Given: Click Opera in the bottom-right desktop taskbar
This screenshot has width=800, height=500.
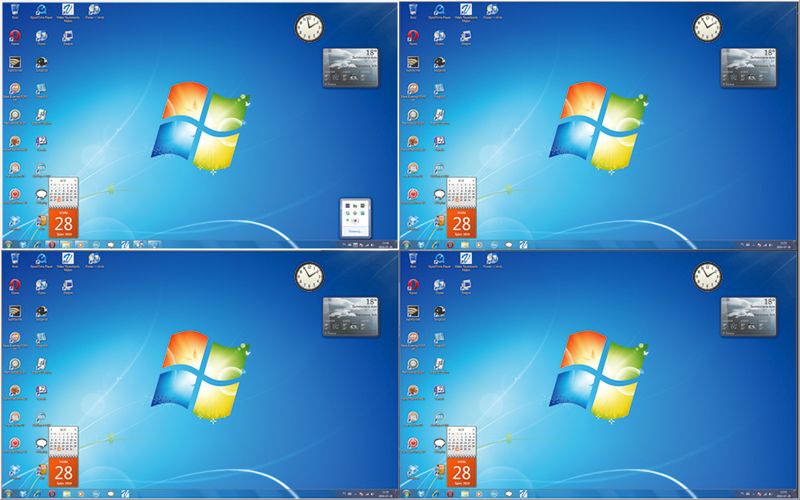Looking at the screenshot, I should click(x=450, y=494).
